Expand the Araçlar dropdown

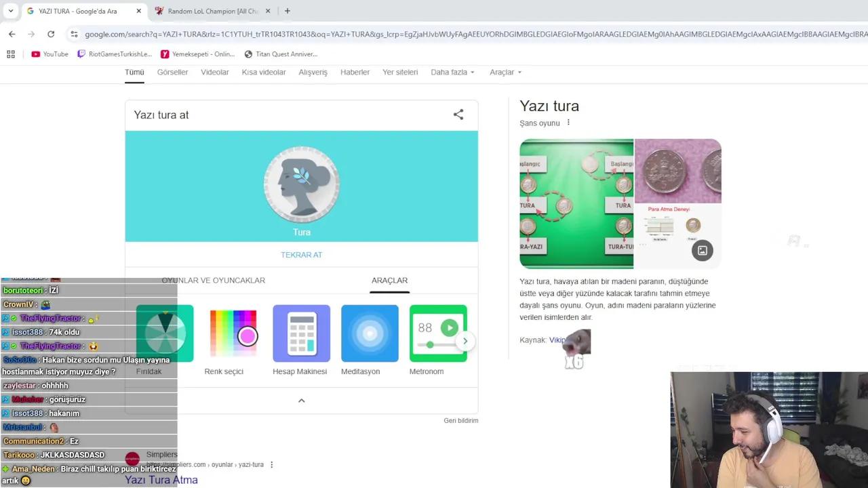[x=506, y=72]
